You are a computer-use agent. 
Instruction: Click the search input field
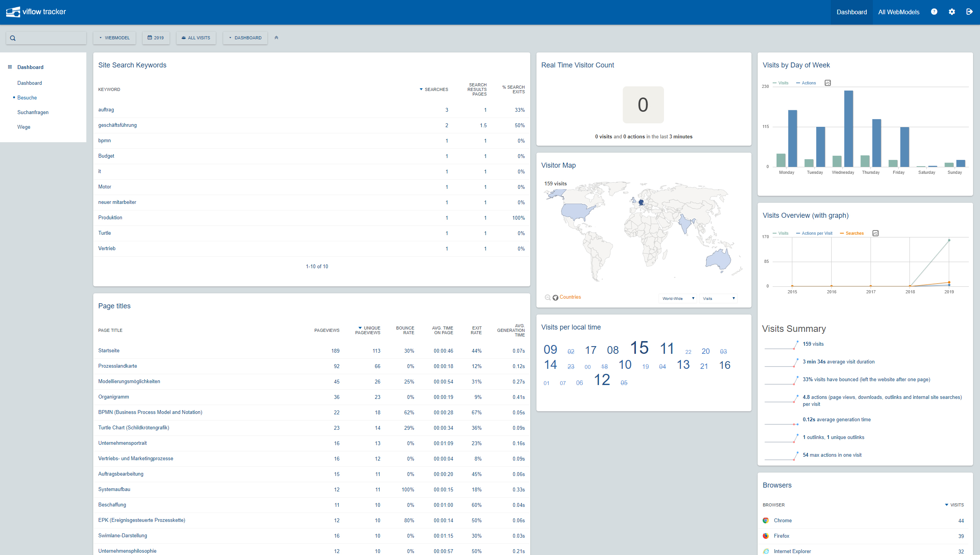coord(46,38)
